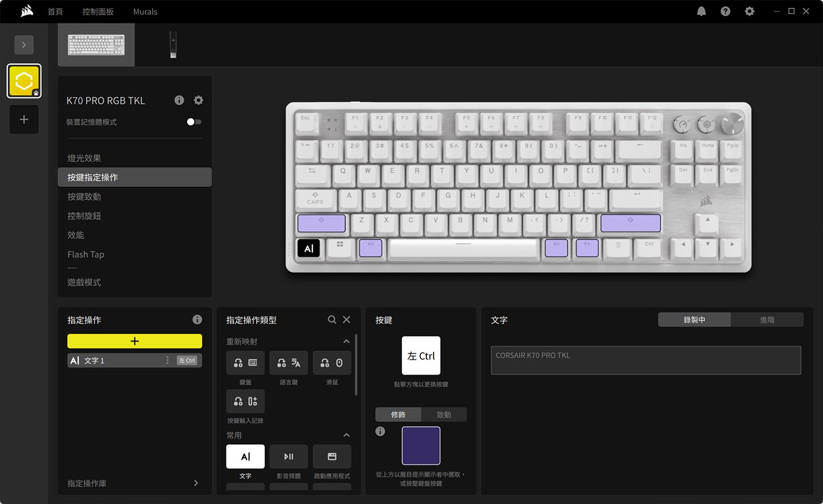Toggle 裝置記憶體模式 switch
The image size is (823, 504).
(194, 122)
